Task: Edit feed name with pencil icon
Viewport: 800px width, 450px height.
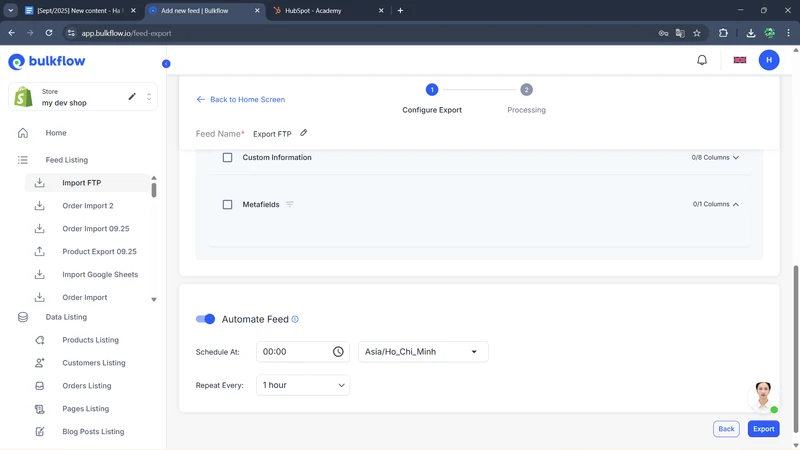Action: [x=304, y=133]
